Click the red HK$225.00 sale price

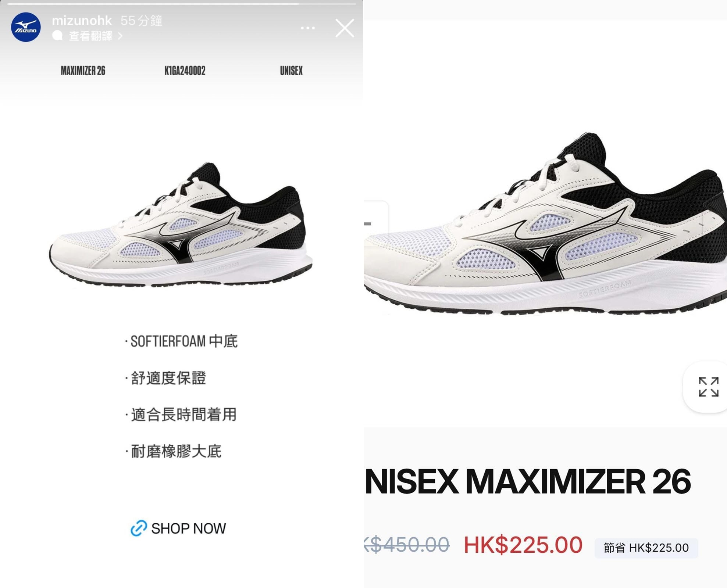pos(523,545)
